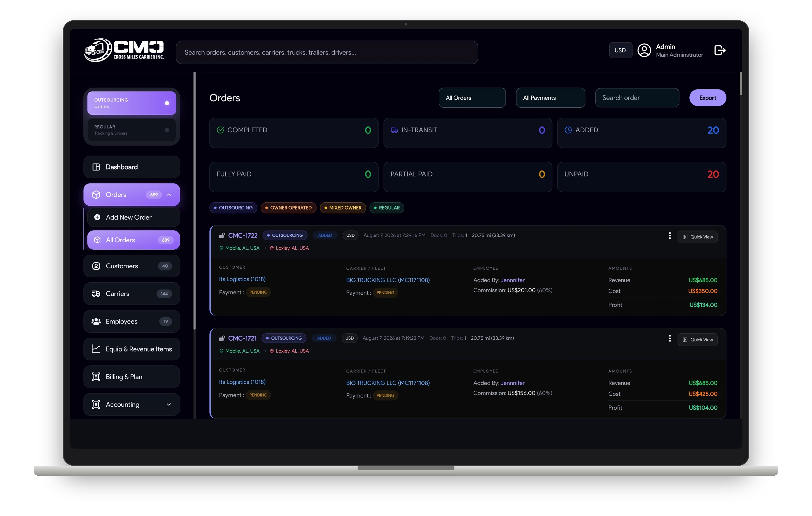This screenshot has height=516, width=812.
Task: Open the Dashboard menu item
Action: pos(132,167)
